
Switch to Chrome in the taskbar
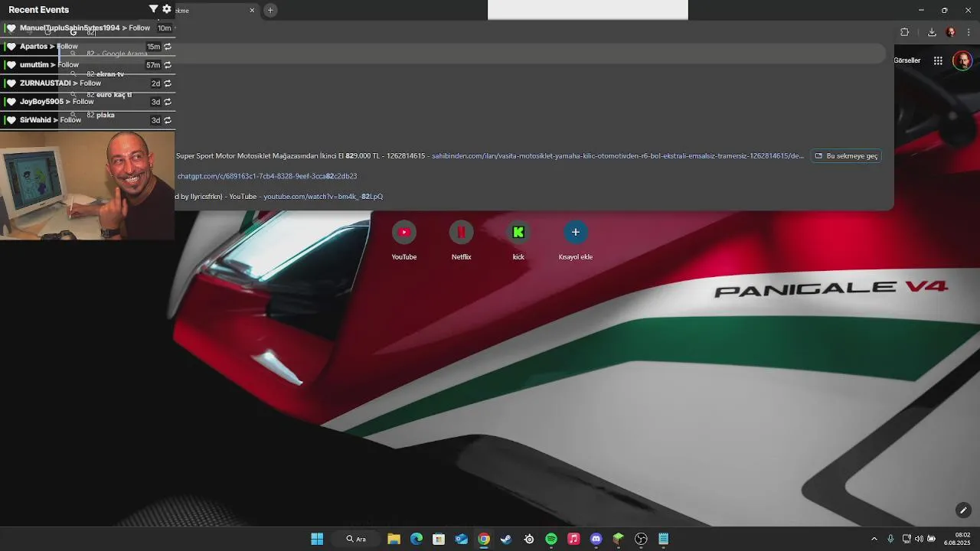(484, 539)
